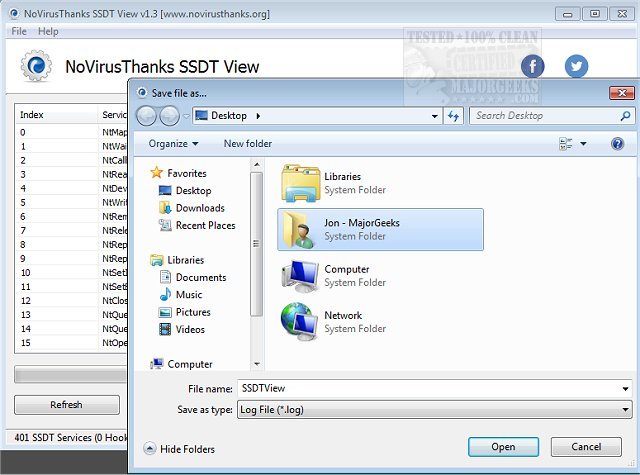Click the 401 SSDT Services status text
640x475 pixels.
(71, 437)
